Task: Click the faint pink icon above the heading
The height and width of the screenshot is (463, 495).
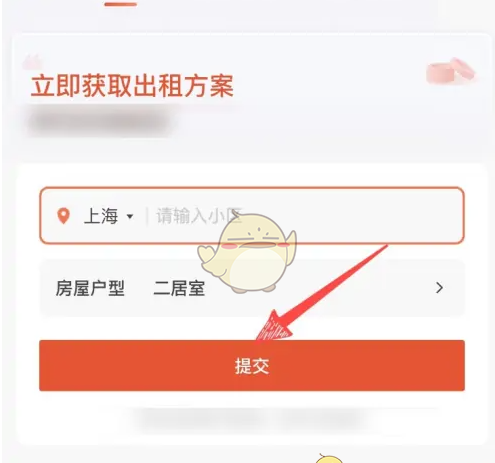Action: [x=32, y=61]
